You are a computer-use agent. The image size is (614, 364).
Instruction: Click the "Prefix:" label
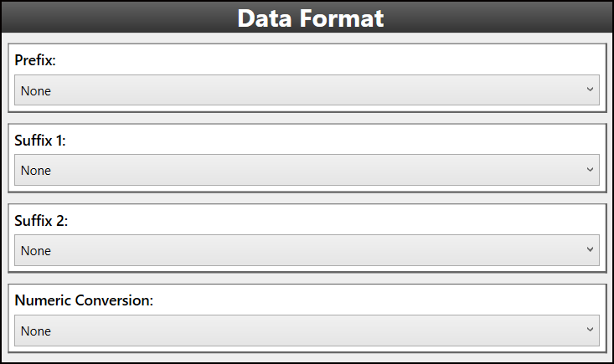[34, 60]
